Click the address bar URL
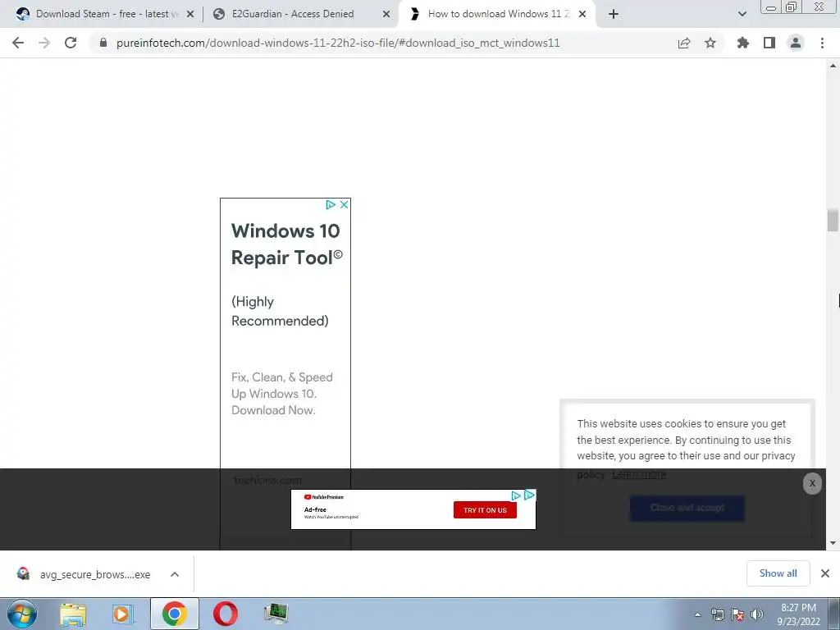 (x=338, y=43)
